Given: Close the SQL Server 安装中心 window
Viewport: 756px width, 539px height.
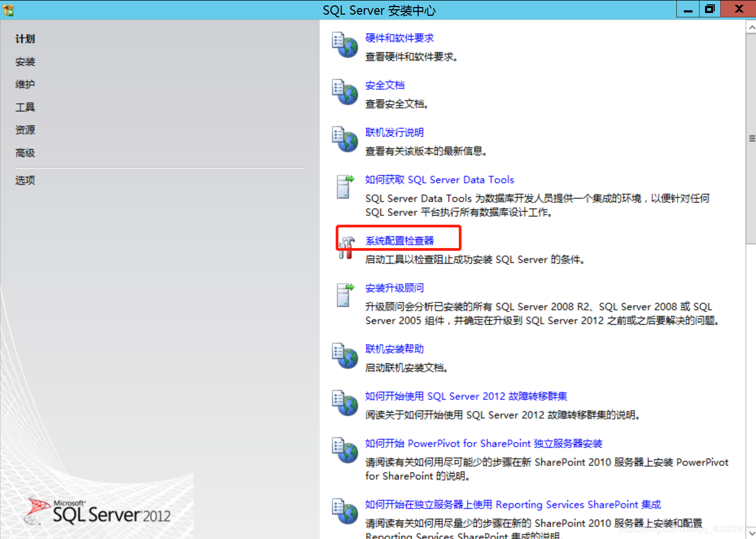Looking at the screenshot, I should 739,9.
